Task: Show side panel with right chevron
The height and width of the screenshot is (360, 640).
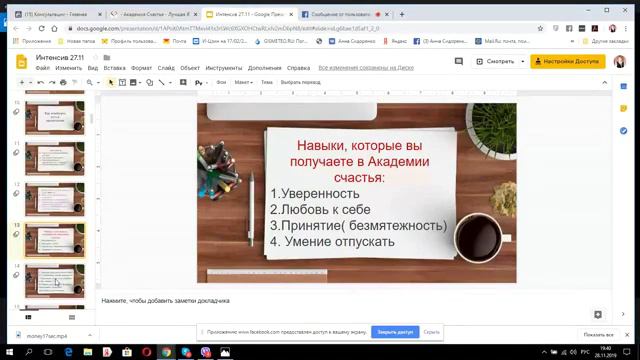Action: 623,314
